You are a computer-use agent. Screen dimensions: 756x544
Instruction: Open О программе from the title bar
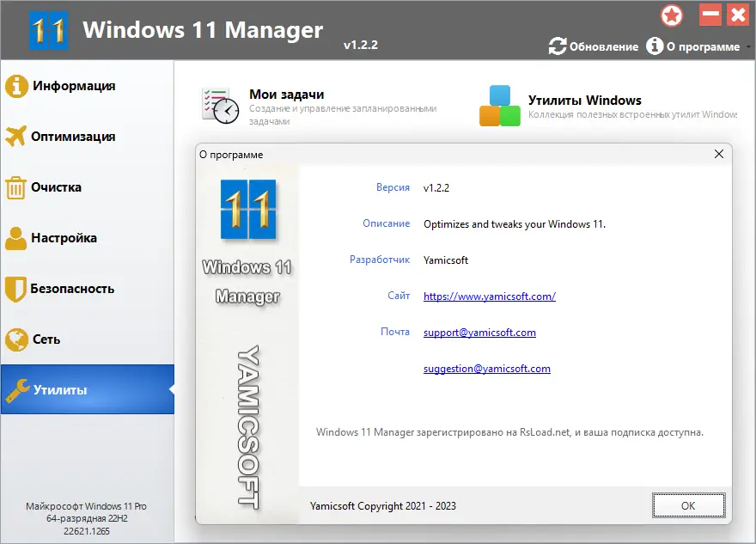(702, 47)
